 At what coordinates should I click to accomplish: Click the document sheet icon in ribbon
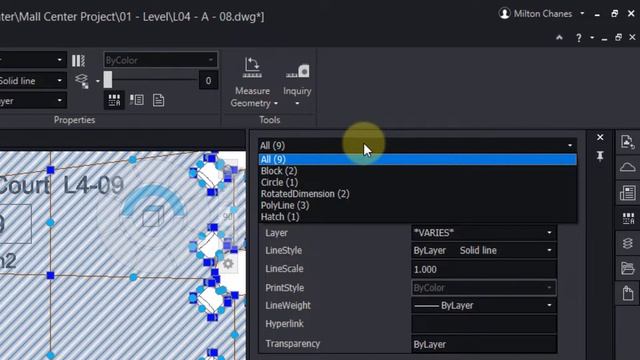(158, 100)
